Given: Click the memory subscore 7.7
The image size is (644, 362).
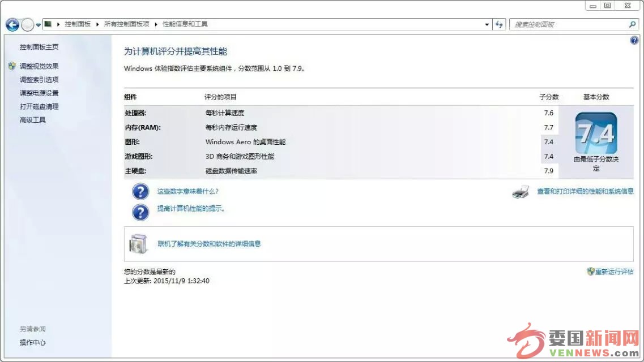Looking at the screenshot, I should (549, 127).
